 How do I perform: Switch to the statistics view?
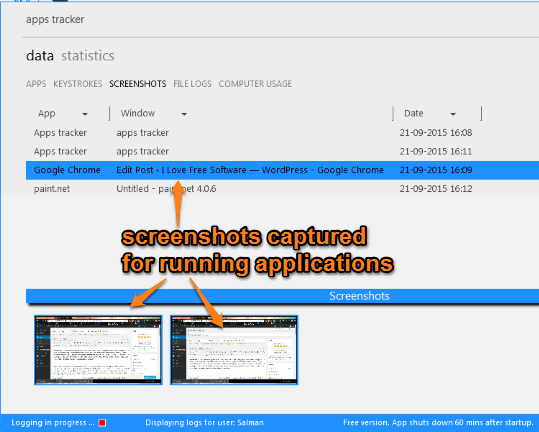click(x=88, y=56)
